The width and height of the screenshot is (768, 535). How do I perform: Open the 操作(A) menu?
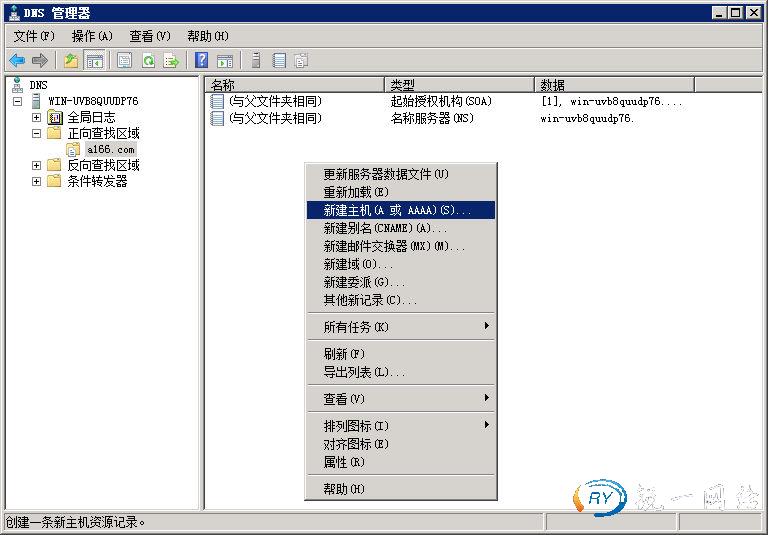point(92,36)
